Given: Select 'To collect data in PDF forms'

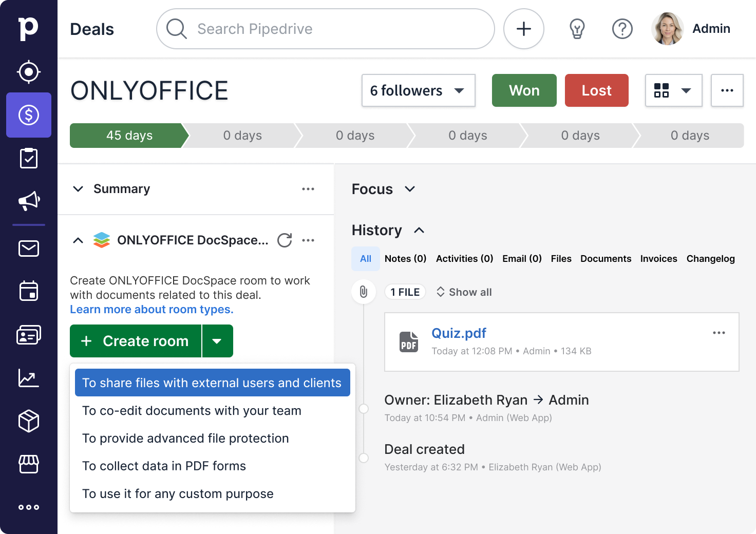Looking at the screenshot, I should (x=213, y=466).
